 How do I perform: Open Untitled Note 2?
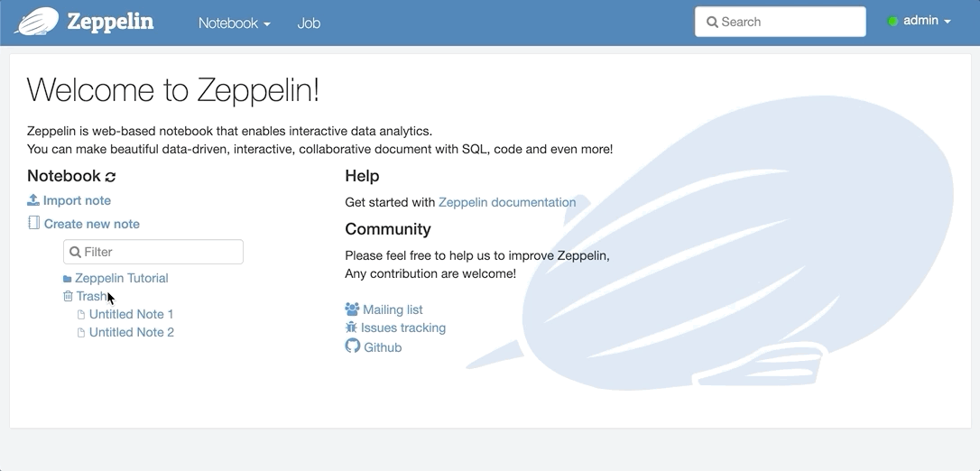pyautogui.click(x=131, y=332)
